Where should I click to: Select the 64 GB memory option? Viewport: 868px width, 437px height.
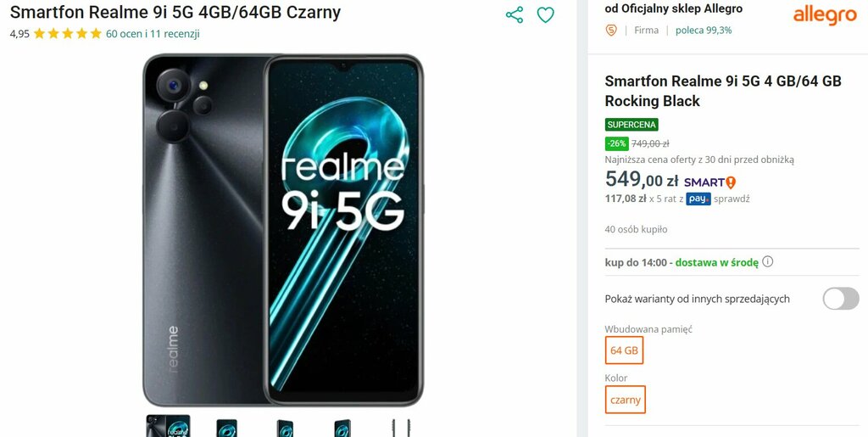coord(625,350)
